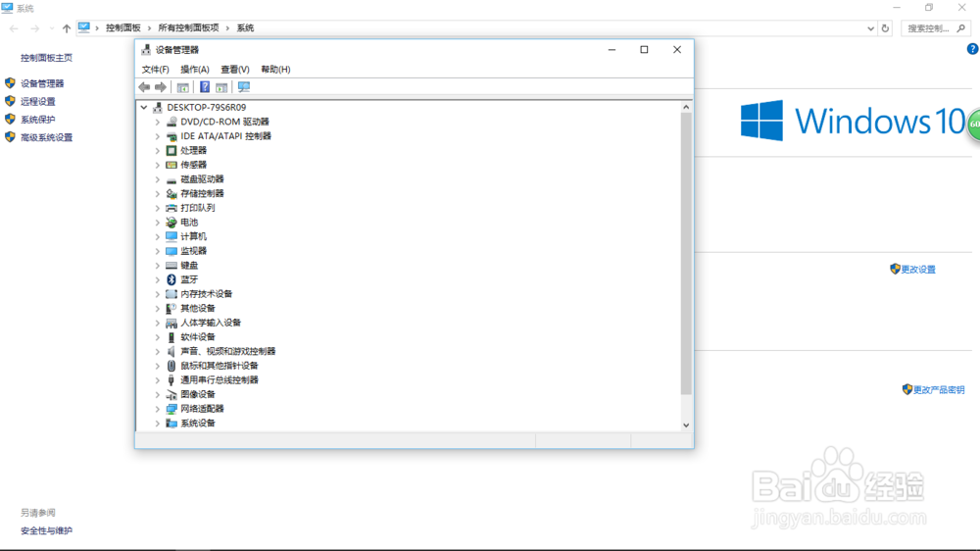The image size is (980, 551).
Task: Click 所有控制面板项 in the breadcrumb path
Action: coord(188,28)
